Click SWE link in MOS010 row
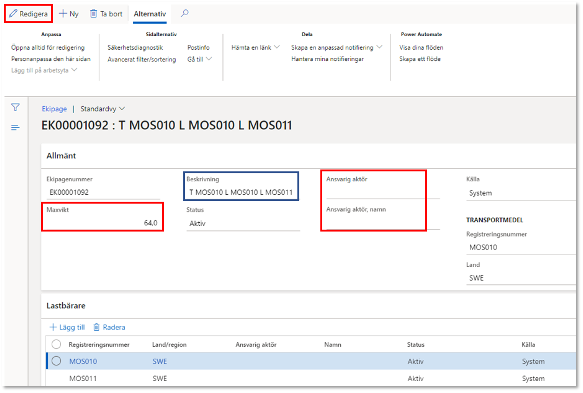583x393 pixels. [x=160, y=361]
